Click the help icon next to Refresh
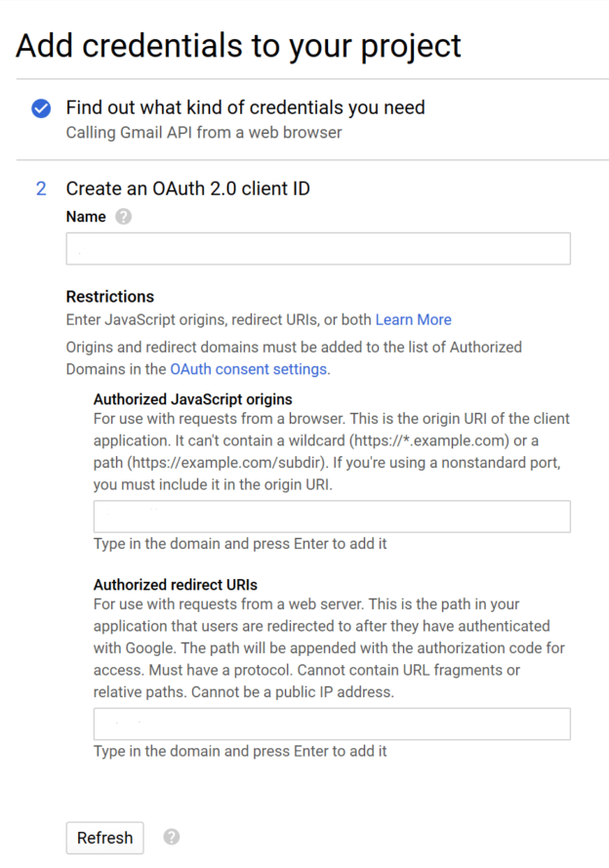 pyautogui.click(x=172, y=837)
